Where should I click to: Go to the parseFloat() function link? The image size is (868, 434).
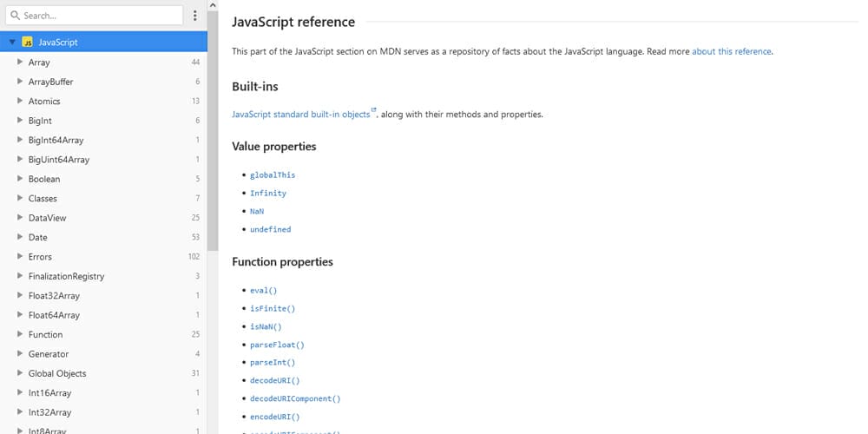click(277, 345)
